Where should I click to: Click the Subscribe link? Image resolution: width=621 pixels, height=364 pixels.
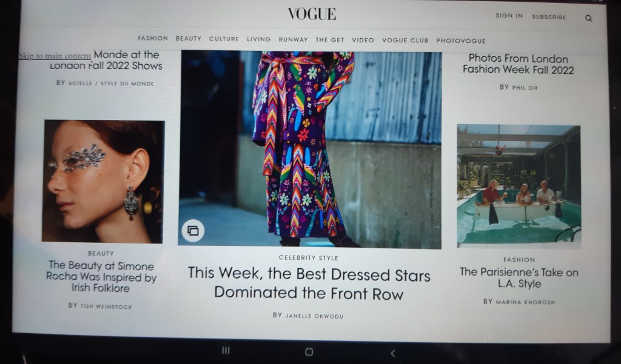549,17
